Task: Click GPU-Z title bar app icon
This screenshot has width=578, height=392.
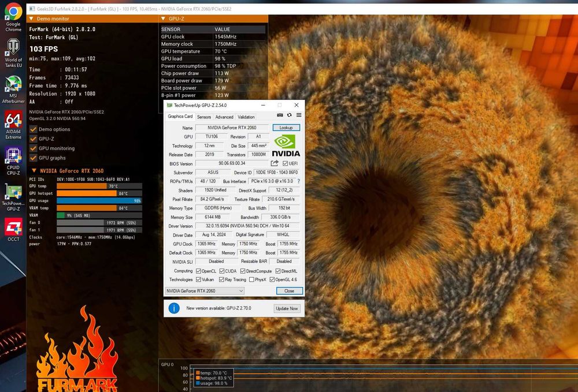Action: pyautogui.click(x=169, y=105)
